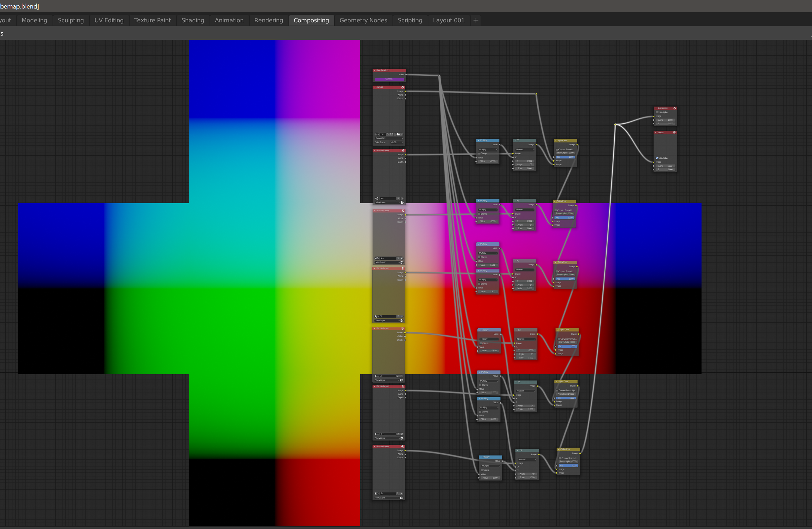This screenshot has width=812, height=529.
Task: Switch to the Geometry Nodes workspace tab
Action: [363, 20]
